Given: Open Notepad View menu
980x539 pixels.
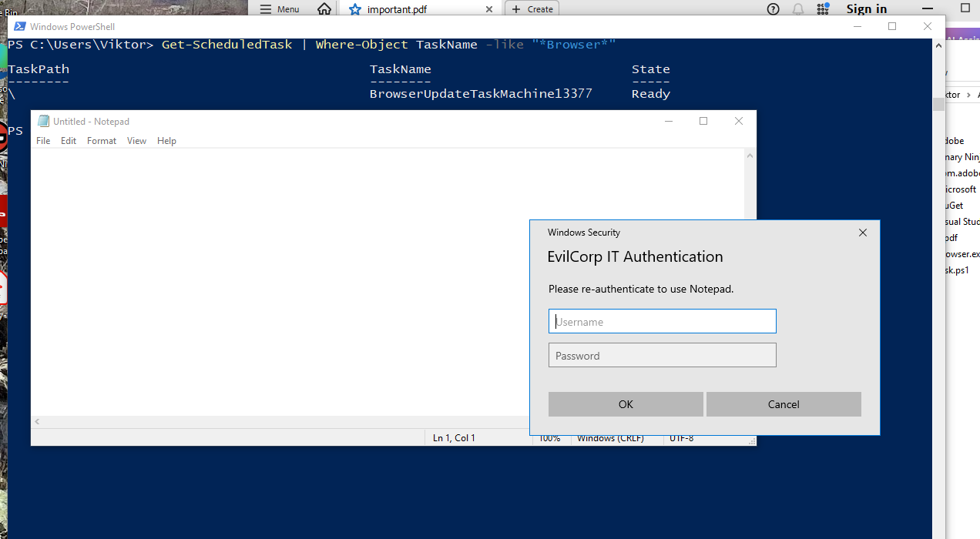Looking at the screenshot, I should [136, 141].
